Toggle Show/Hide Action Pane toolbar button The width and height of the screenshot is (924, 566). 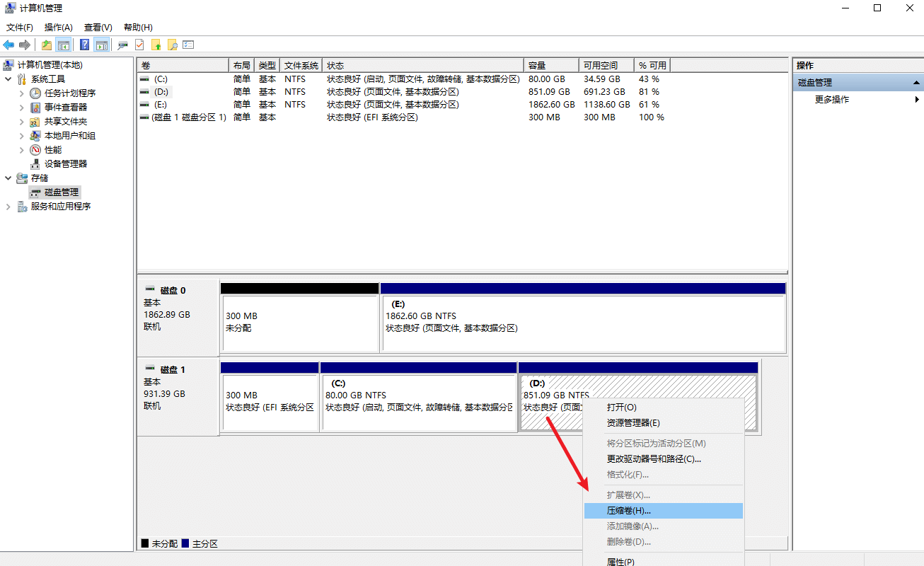point(101,45)
